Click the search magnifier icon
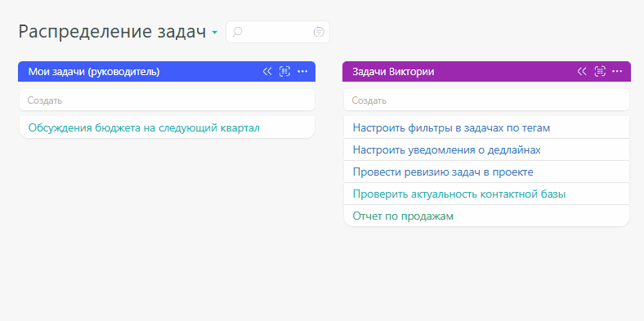Viewport: 644px width, 321px height. click(x=237, y=32)
